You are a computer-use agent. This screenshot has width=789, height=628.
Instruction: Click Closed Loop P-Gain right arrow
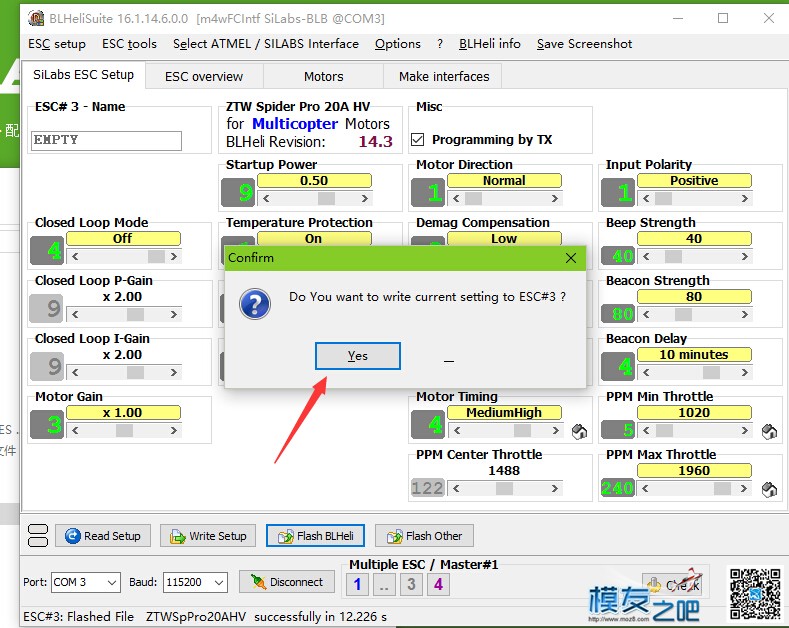pyautogui.click(x=174, y=315)
